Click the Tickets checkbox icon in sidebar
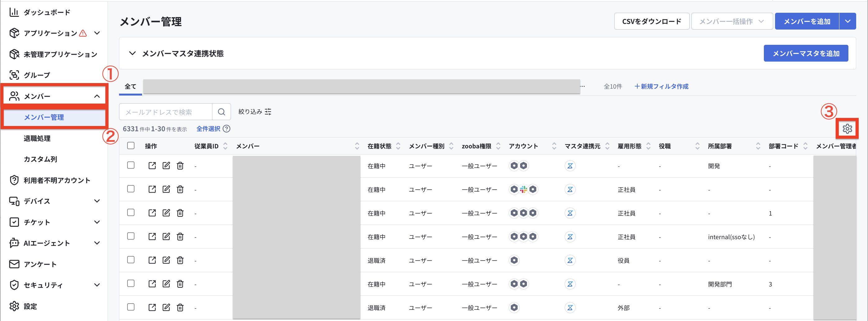The width and height of the screenshot is (868, 321). click(14, 222)
